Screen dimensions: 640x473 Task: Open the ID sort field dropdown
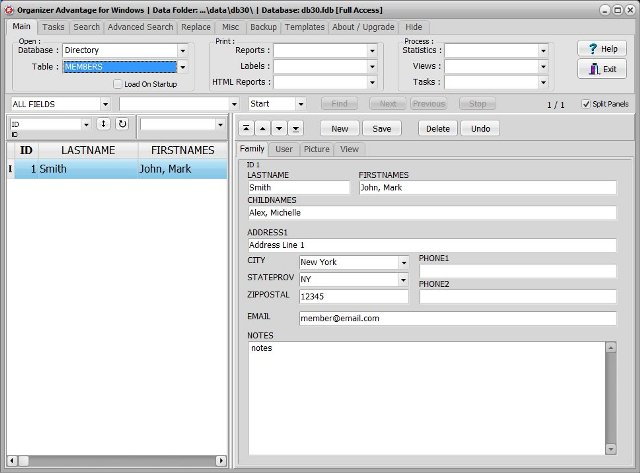pos(86,124)
